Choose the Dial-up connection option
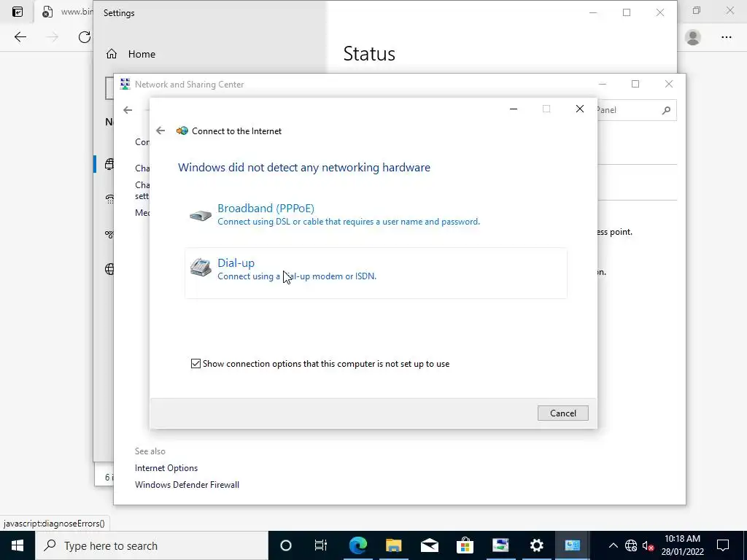The height and width of the screenshot is (560, 747). pos(376,273)
